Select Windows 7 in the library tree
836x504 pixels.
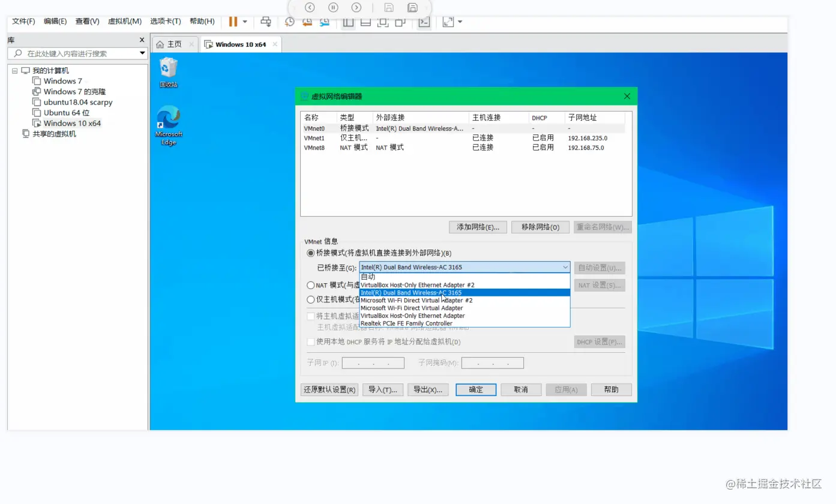[63, 81]
